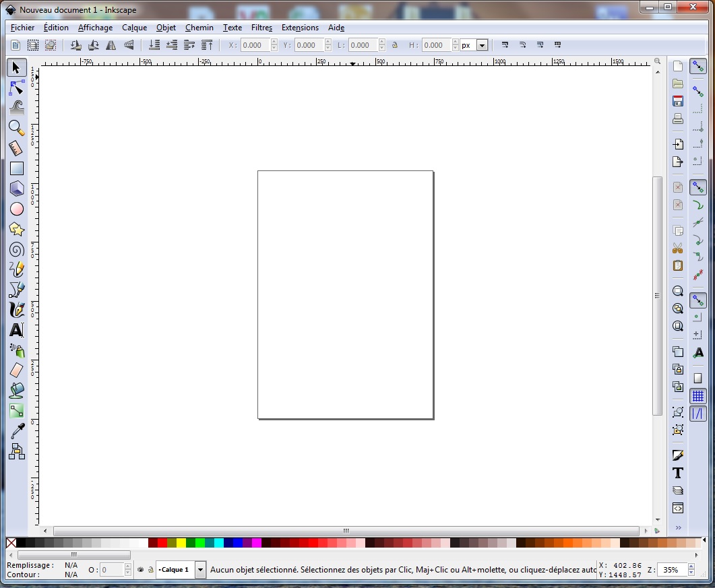The image size is (715, 588).
Task: Select the Measure ruler tool
Action: point(16,148)
